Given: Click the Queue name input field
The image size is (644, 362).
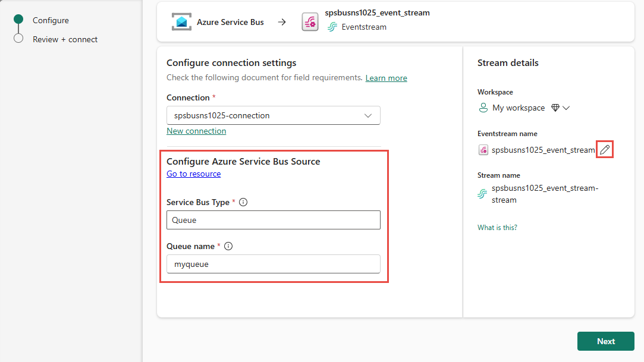Looking at the screenshot, I should 273,264.
